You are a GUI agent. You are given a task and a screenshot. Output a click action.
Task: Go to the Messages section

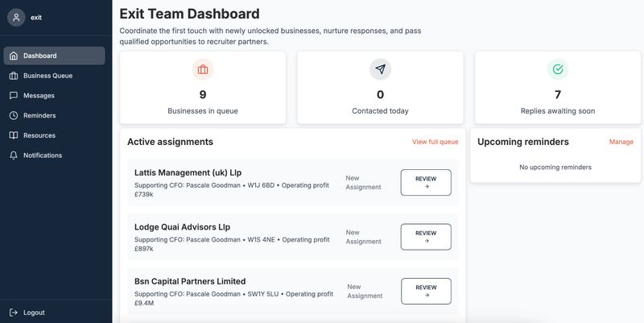pyautogui.click(x=54, y=95)
